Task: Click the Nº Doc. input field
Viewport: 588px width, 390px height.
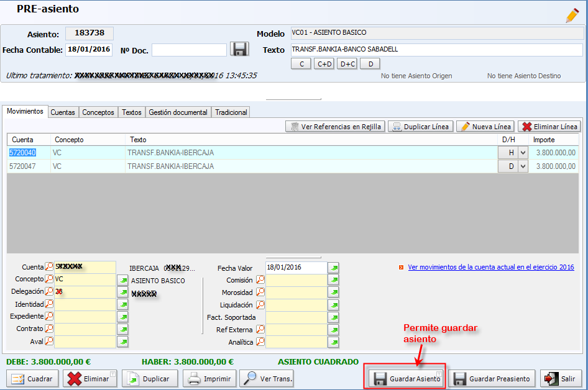Action: 189,50
